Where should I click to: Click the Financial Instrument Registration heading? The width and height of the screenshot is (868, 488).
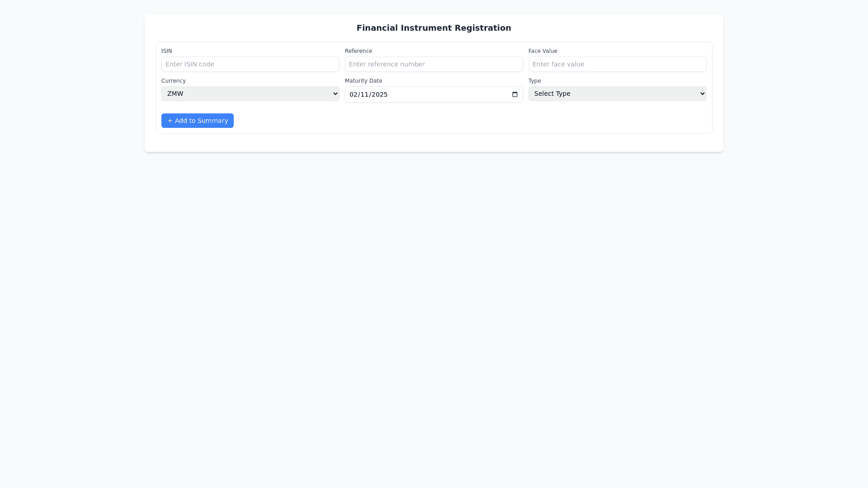click(x=434, y=28)
